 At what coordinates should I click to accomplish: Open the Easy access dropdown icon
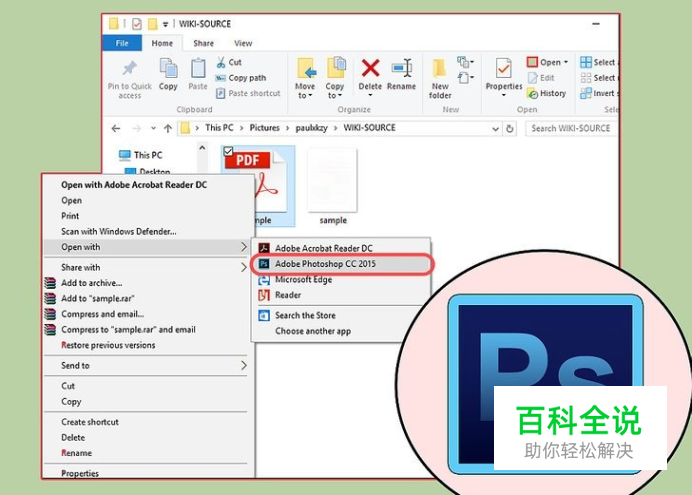465,78
